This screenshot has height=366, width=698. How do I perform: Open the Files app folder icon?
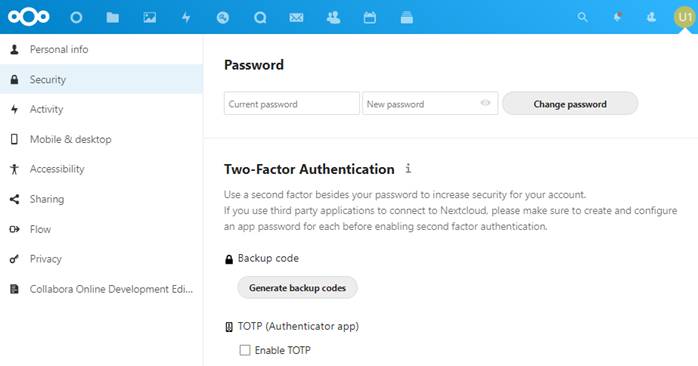pyautogui.click(x=113, y=17)
